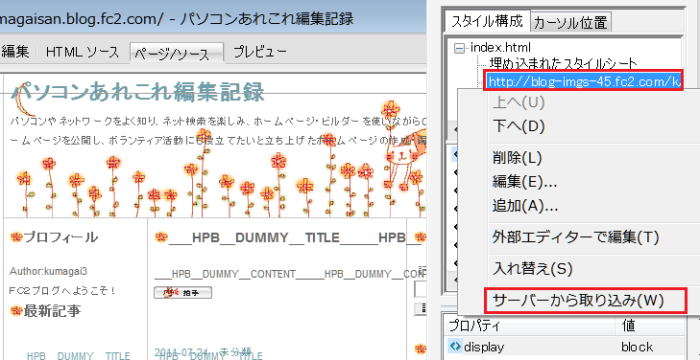The width and height of the screenshot is (700, 360).
Task: Choose 外部エディターで編集(T) menu entry
Action: pos(575,237)
